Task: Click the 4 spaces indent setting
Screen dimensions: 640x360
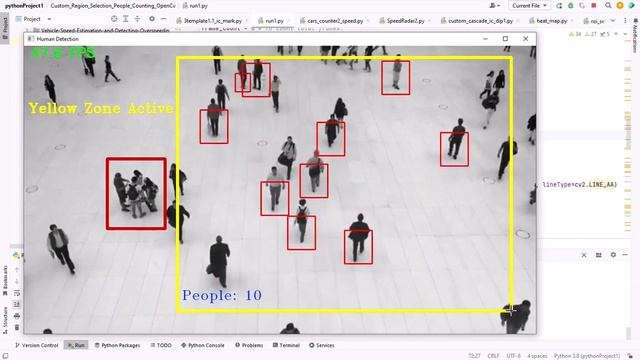Action: [537, 356]
